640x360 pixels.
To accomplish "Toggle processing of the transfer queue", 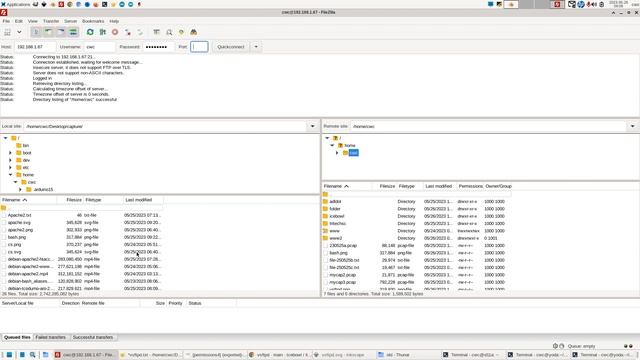I will tap(103, 32).
